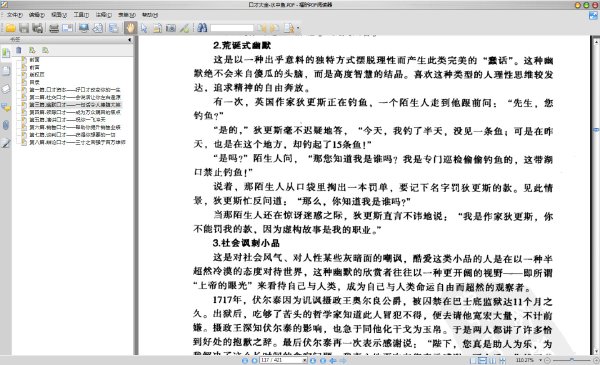Open the 帮助(H) menu
Viewport: 600px width, 365px height.
coord(150,15)
